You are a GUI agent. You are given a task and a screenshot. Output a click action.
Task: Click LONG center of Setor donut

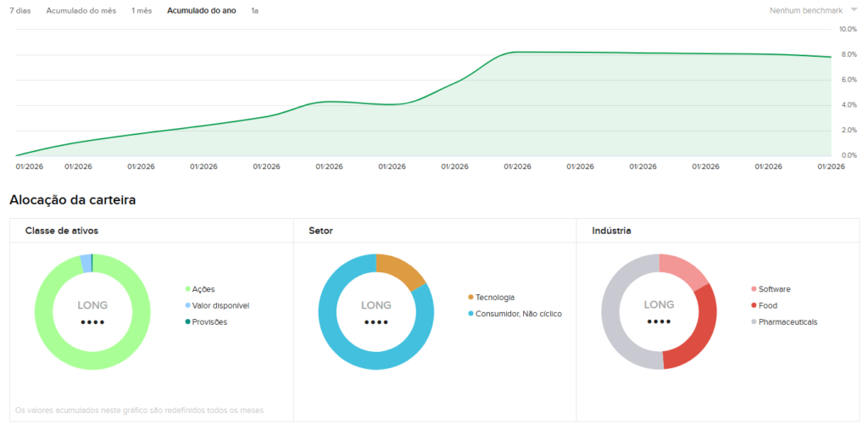376,305
